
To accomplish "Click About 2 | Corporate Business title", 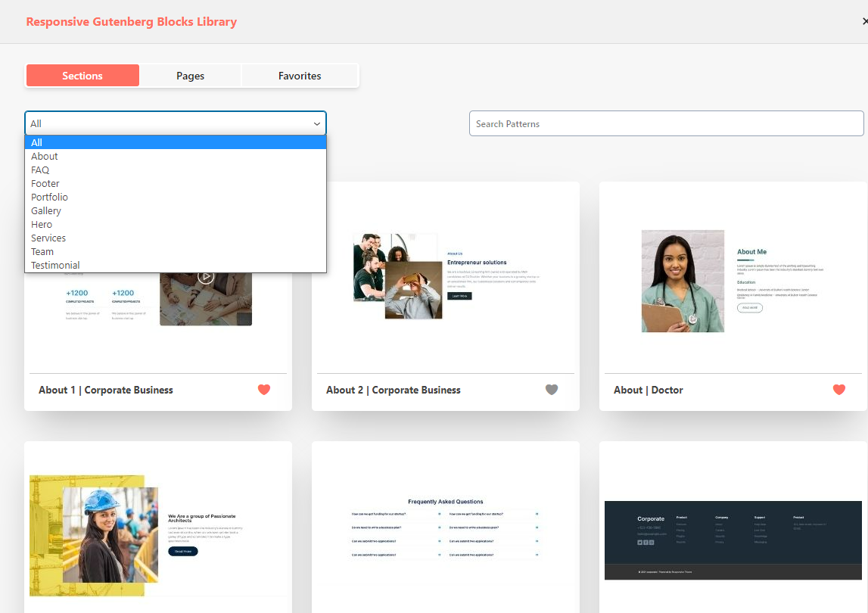I will 393,390.
